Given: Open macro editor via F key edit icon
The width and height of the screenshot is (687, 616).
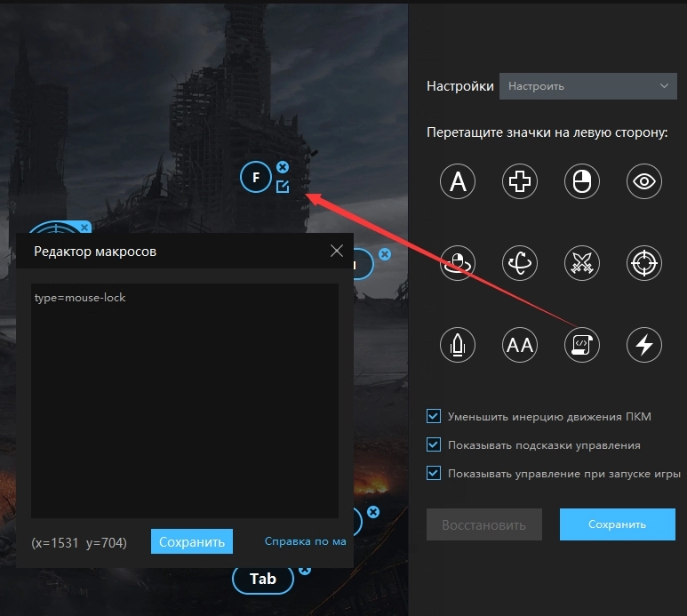Looking at the screenshot, I should [283, 187].
